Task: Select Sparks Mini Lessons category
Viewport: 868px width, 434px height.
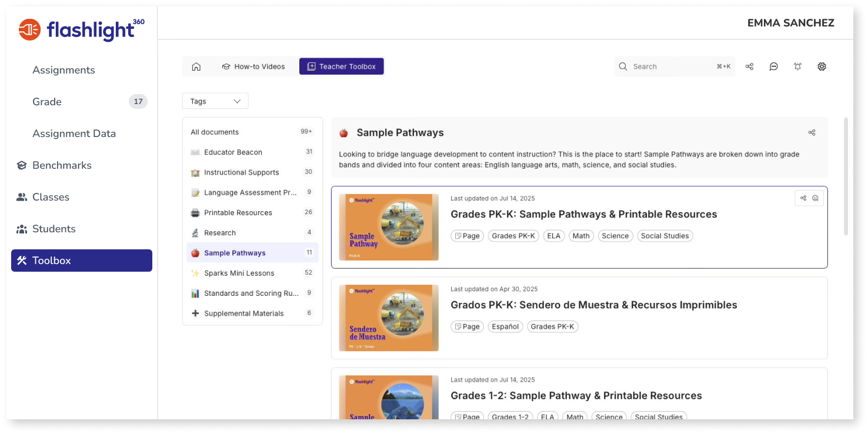Action: pos(252,273)
